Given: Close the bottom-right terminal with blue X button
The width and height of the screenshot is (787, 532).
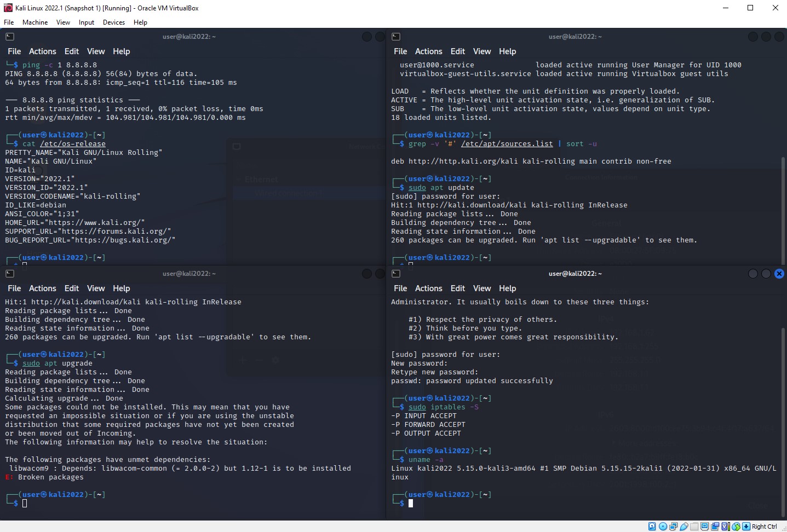Looking at the screenshot, I should (x=779, y=274).
